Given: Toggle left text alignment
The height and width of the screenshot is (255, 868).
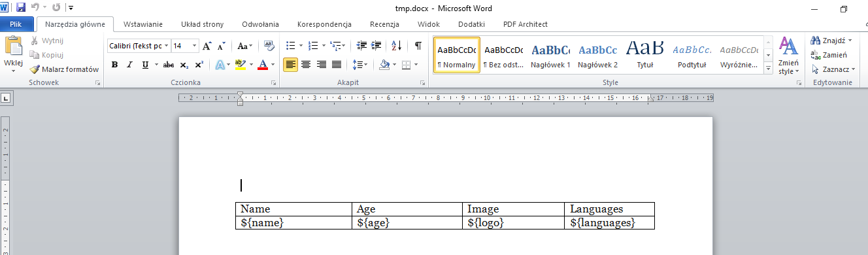Looking at the screenshot, I should tap(291, 65).
